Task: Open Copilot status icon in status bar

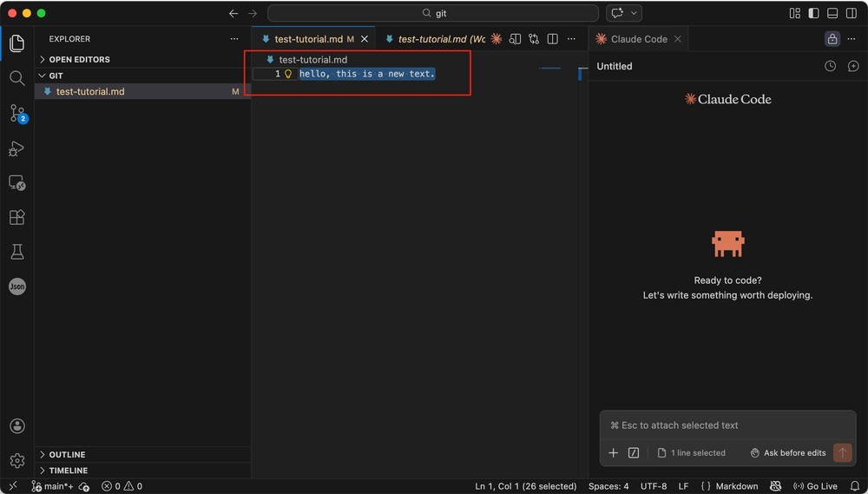Action: point(775,486)
